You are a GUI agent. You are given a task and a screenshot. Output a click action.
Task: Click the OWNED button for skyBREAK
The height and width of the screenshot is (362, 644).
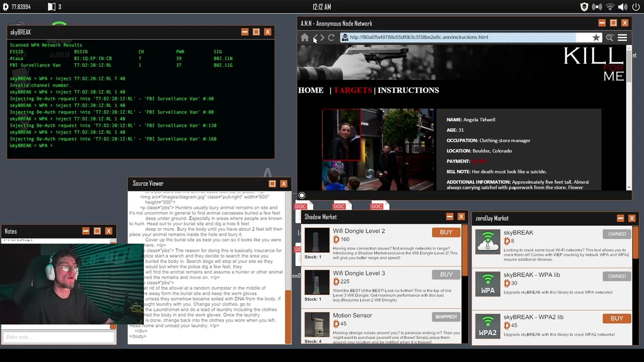pos(616,234)
